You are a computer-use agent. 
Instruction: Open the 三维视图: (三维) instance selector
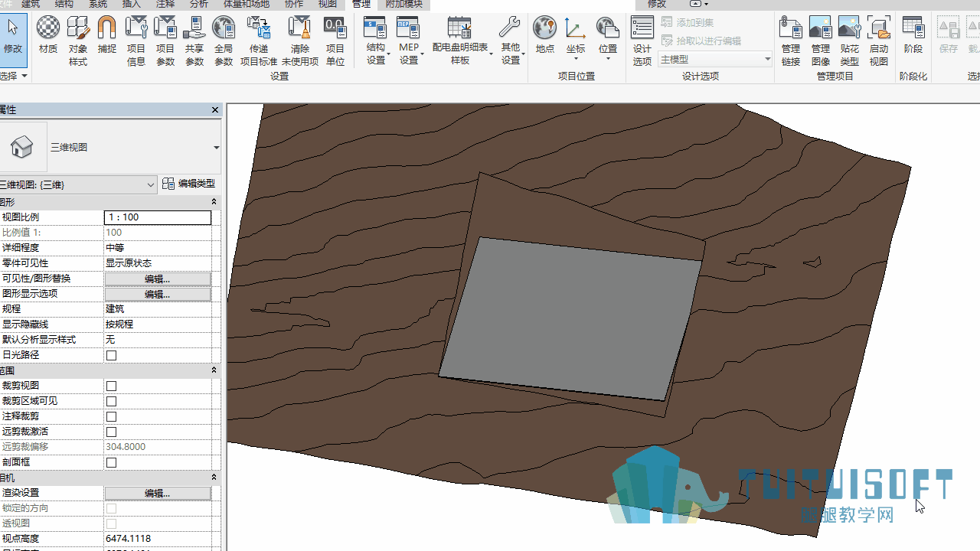(x=78, y=184)
